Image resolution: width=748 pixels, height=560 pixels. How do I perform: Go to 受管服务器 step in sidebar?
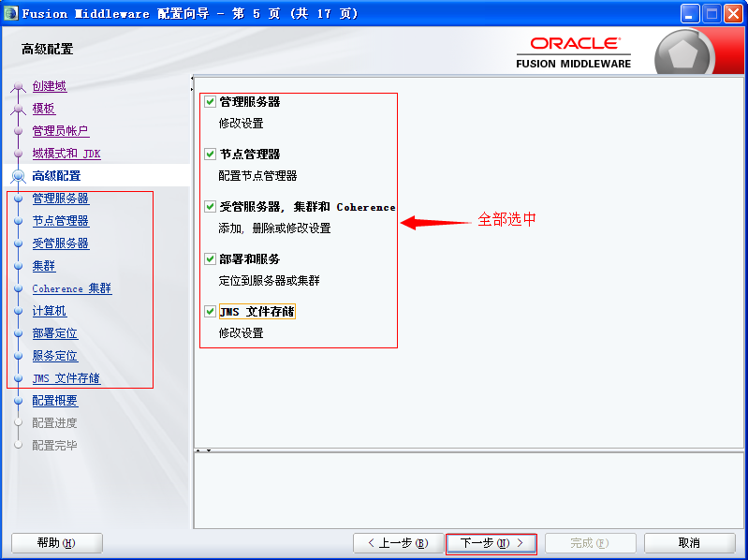61,243
